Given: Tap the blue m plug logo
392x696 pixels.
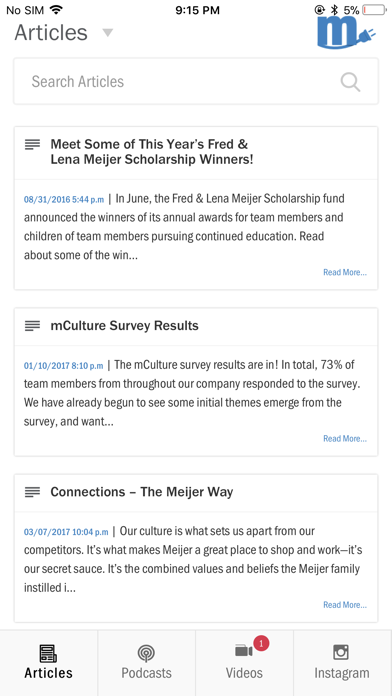Looking at the screenshot, I should click(347, 32).
